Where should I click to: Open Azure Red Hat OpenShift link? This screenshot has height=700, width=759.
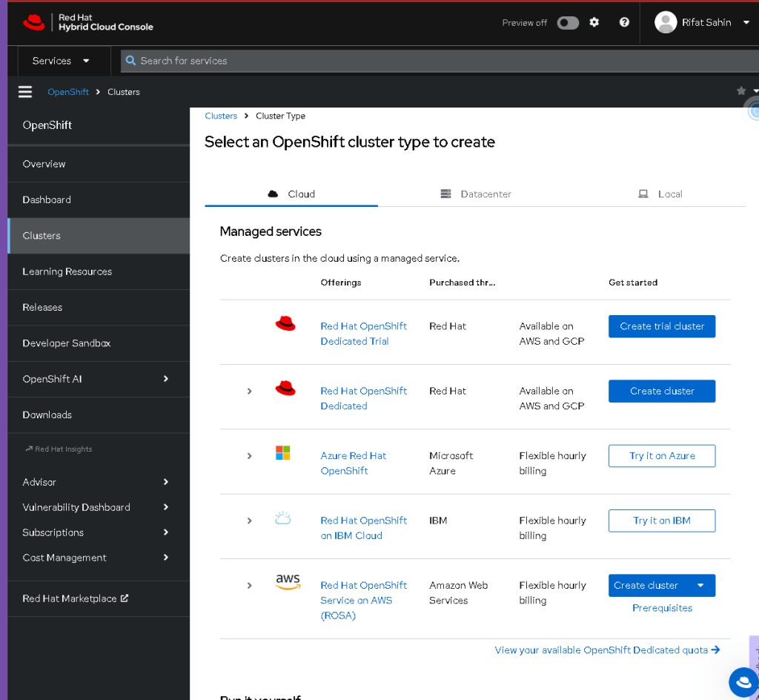click(354, 463)
